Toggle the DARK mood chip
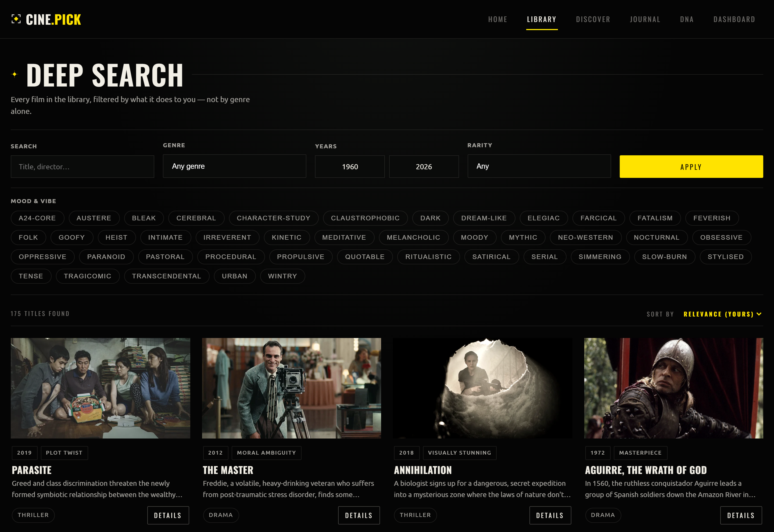 [x=430, y=218]
